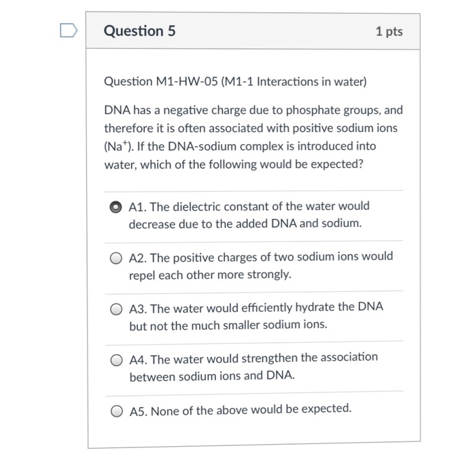Choose A5 None of the above radio
The height and width of the screenshot is (476, 473).
(x=117, y=411)
